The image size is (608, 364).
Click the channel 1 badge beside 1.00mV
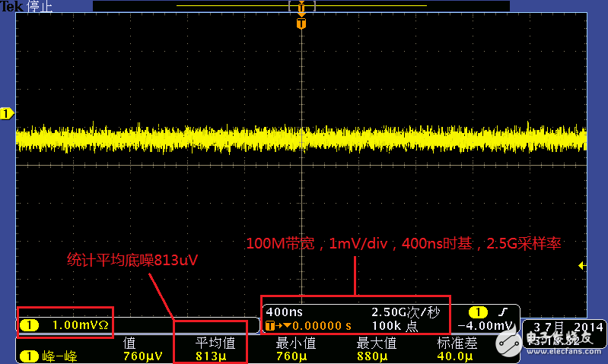(29, 325)
